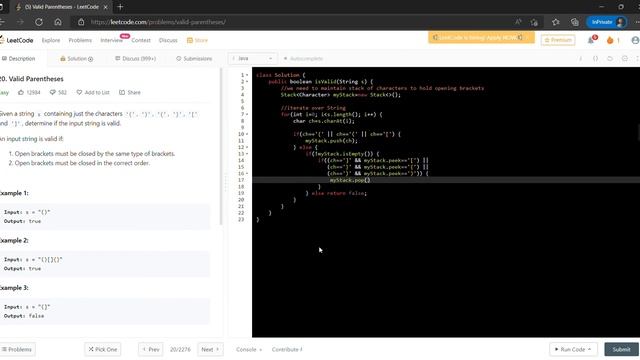640x360 pixels.
Task: Click the Easy difficulty label
Action: coord(4,92)
